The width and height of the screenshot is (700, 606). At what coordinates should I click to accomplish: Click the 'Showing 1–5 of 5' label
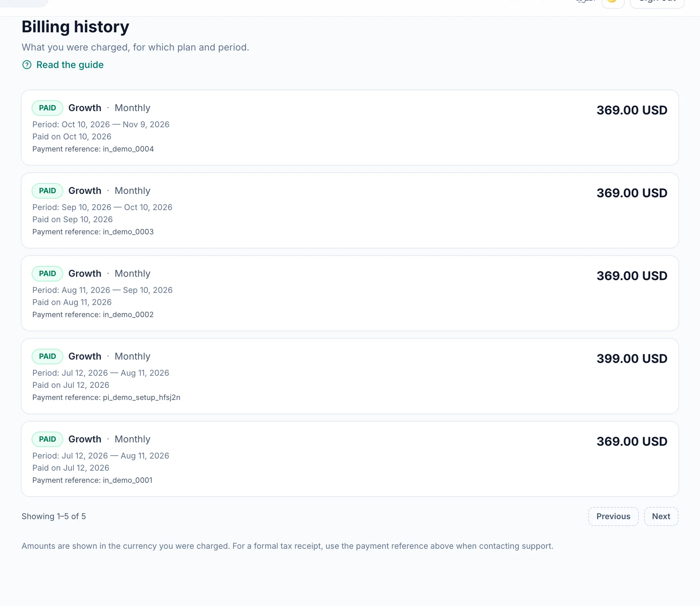point(54,516)
